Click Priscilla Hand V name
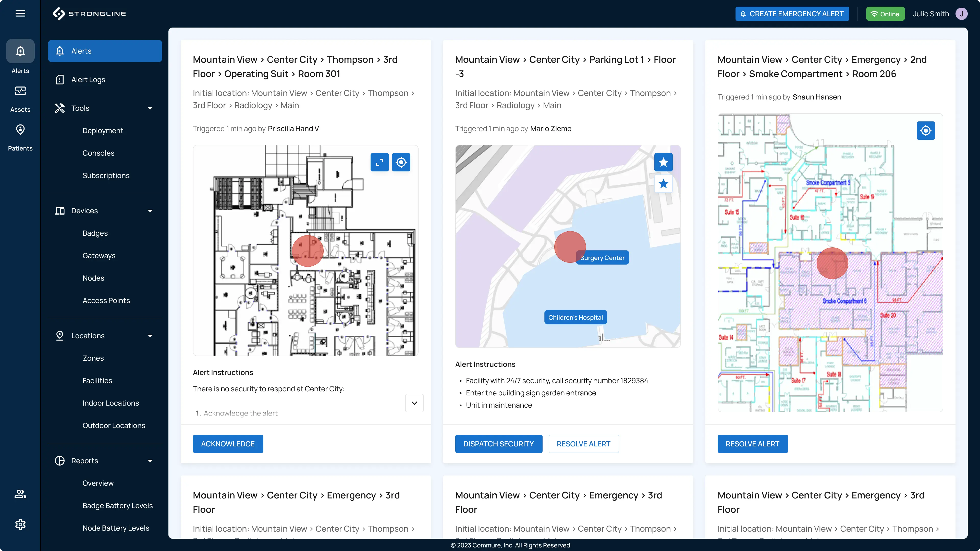Image resolution: width=980 pixels, height=551 pixels. [x=293, y=129]
